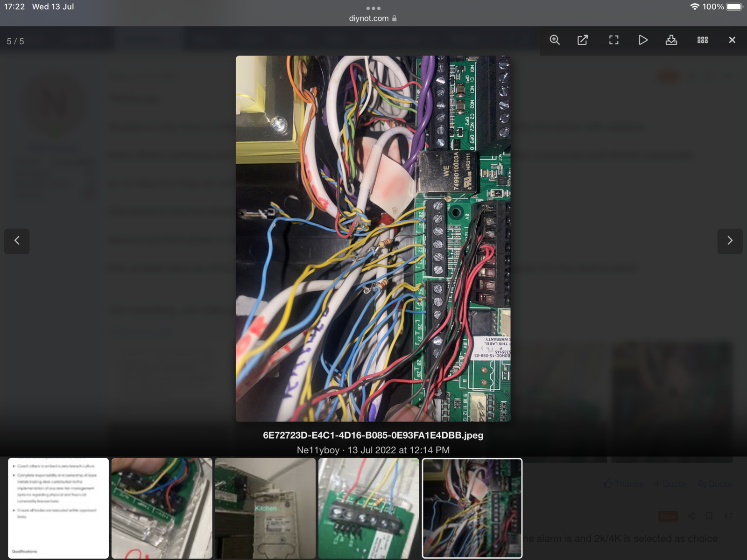Tap the Wi-Fi status icon
Image resolution: width=747 pixels, height=560 pixels.
[694, 7]
